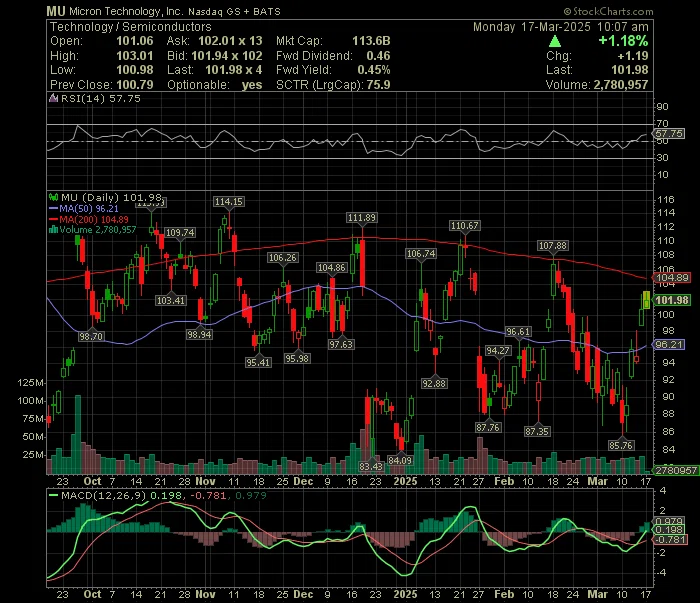Click the 104.89 MA(200) axis tag

(x=672, y=278)
